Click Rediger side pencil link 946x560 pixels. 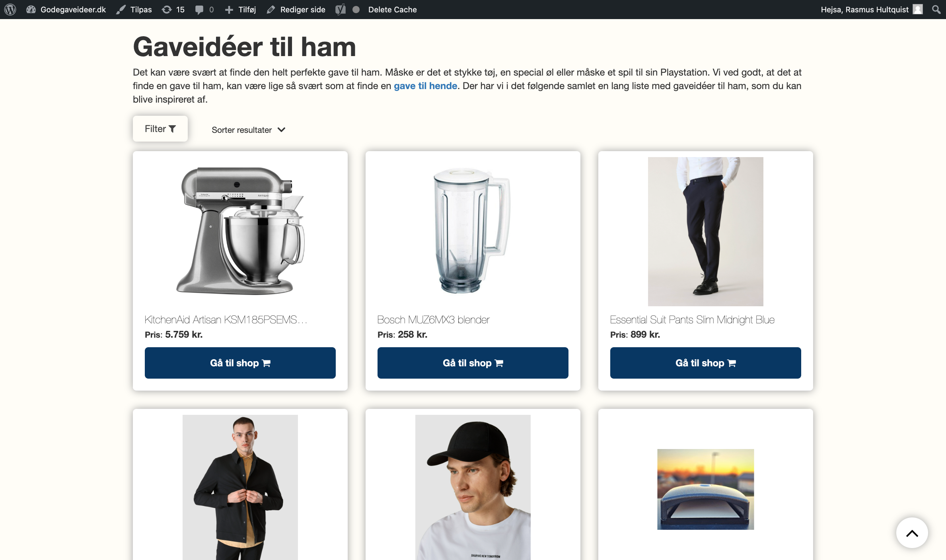coord(296,10)
